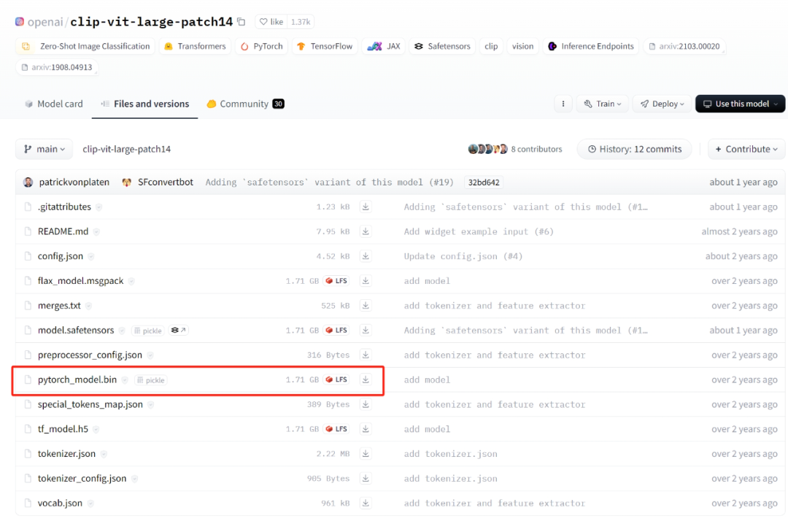Open the arxiv:2103.00020 tag

click(684, 46)
